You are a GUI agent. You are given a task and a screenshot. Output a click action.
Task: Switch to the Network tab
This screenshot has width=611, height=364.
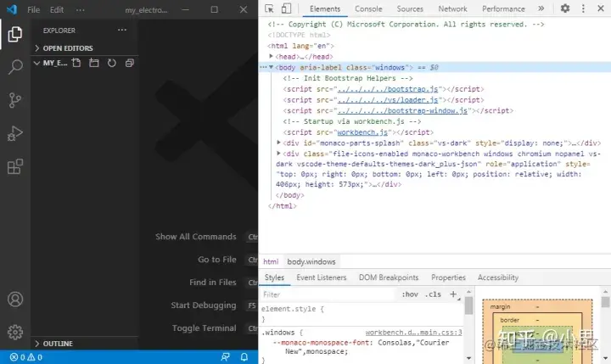pos(452,8)
